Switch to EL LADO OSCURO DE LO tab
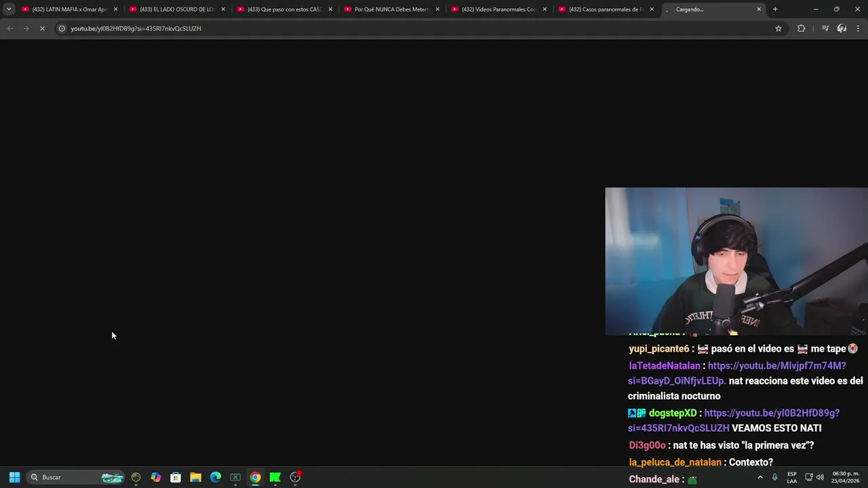The width and height of the screenshot is (868, 488). click(176, 9)
